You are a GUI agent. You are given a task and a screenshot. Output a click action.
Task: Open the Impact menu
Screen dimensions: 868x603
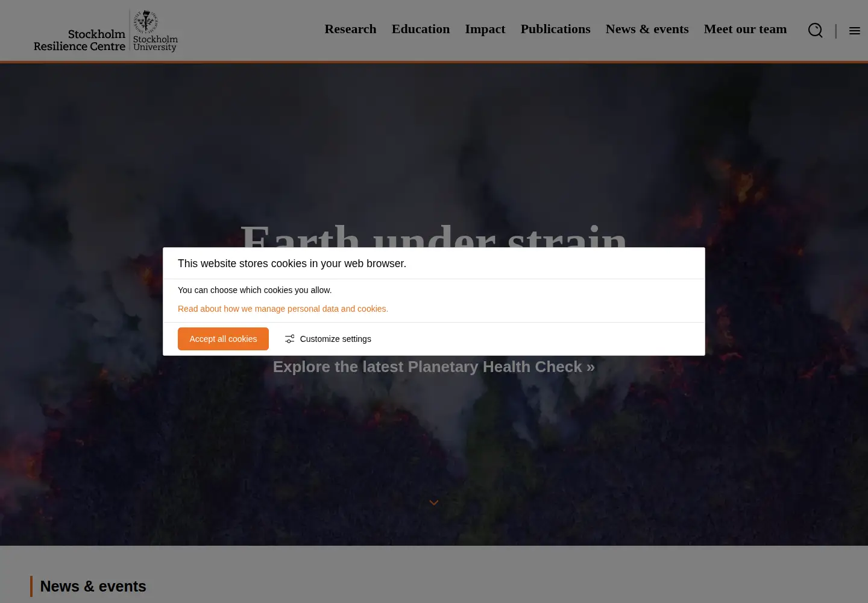click(485, 29)
